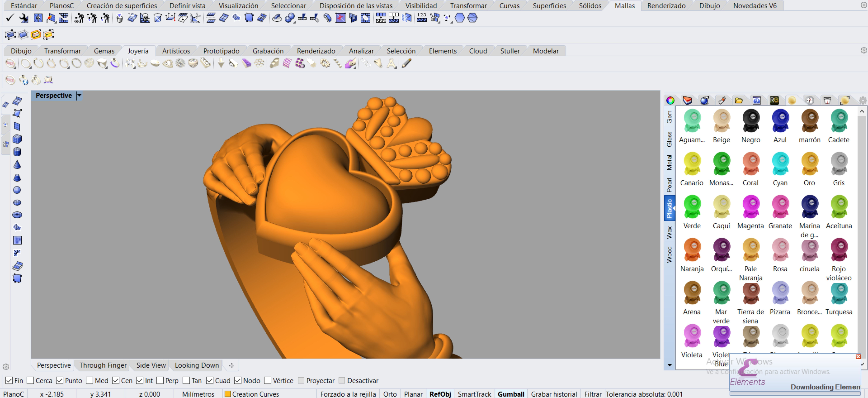
Task: Open the Milímetros units menu
Action: coord(198,394)
